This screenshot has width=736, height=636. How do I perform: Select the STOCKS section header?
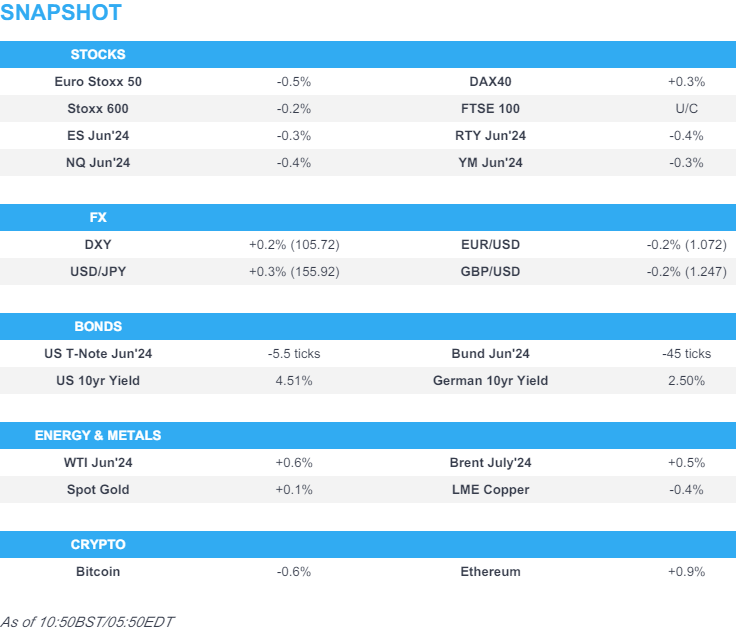pyautogui.click(x=98, y=55)
